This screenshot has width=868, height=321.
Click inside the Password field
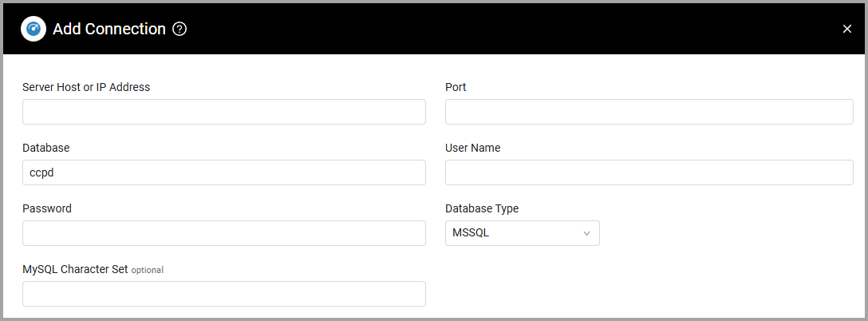(224, 233)
